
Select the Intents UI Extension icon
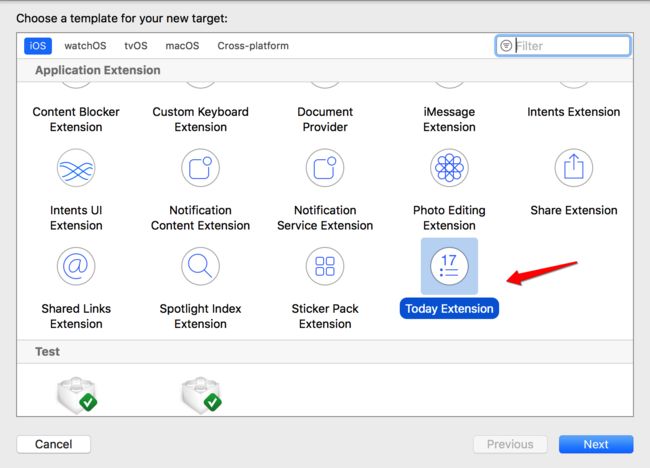pyautogui.click(x=76, y=168)
